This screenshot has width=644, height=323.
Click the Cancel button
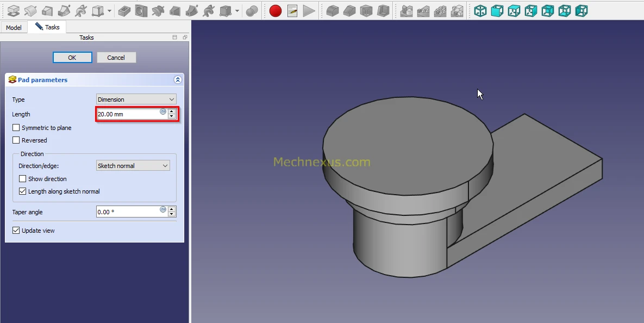(116, 58)
